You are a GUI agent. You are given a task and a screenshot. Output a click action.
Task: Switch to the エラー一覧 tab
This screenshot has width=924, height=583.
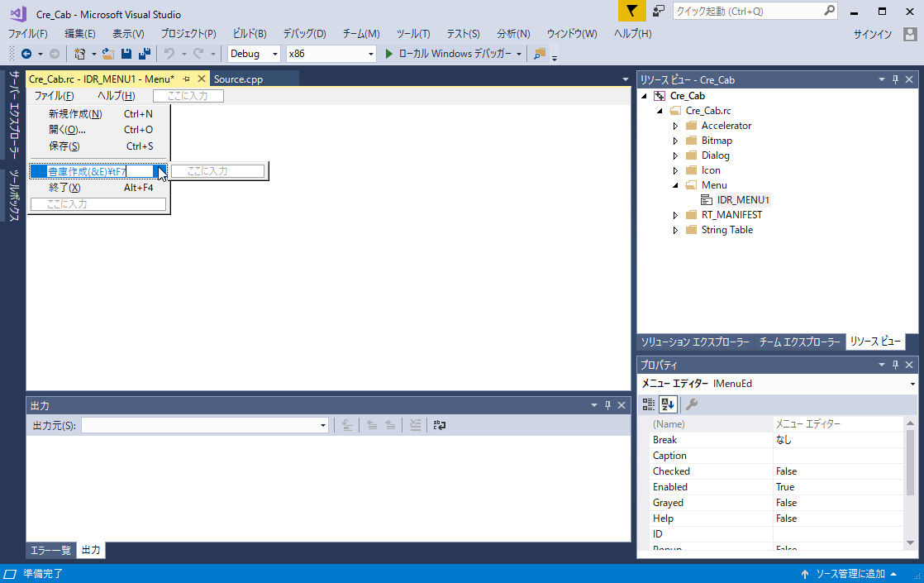(x=50, y=550)
